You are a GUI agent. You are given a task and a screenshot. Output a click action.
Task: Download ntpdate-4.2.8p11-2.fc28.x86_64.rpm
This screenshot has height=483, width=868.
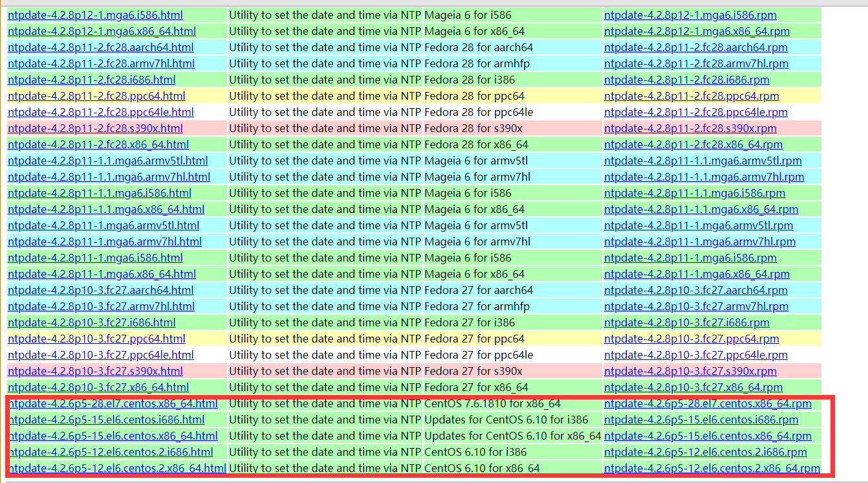(x=693, y=144)
